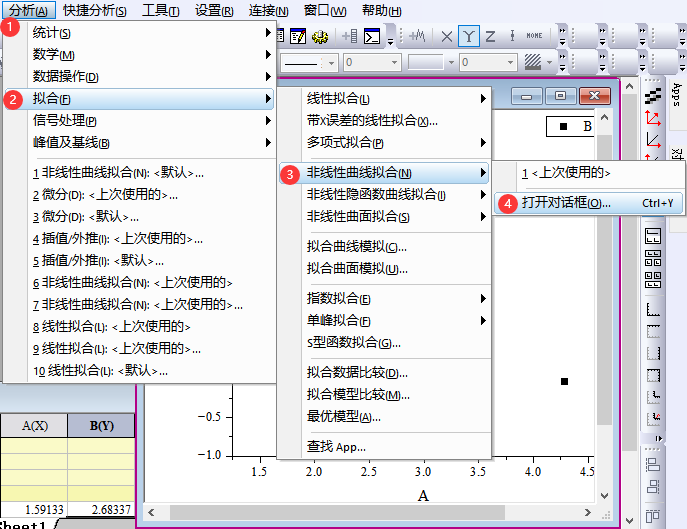Viewport: 687px width, 529px height.
Task: Click the align right objects icon
Action: click(653, 486)
